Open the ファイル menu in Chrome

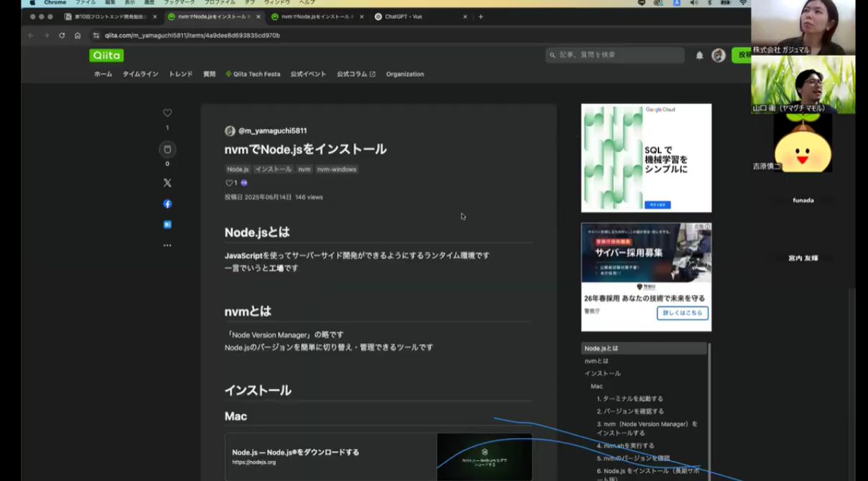pyautogui.click(x=86, y=3)
